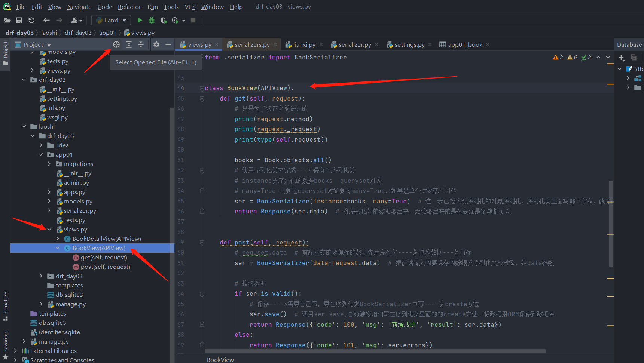
Task: Click the Profile run icon
Action: tap(175, 20)
